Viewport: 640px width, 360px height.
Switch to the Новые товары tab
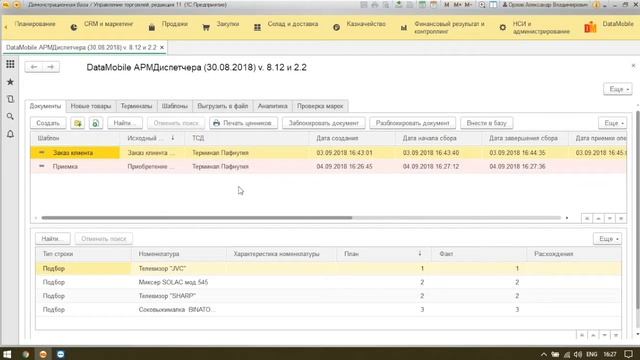coord(91,106)
